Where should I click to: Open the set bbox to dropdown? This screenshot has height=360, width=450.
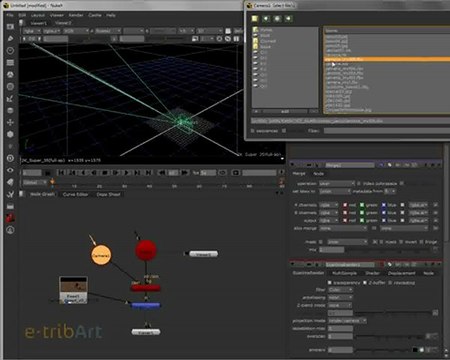(x=335, y=191)
